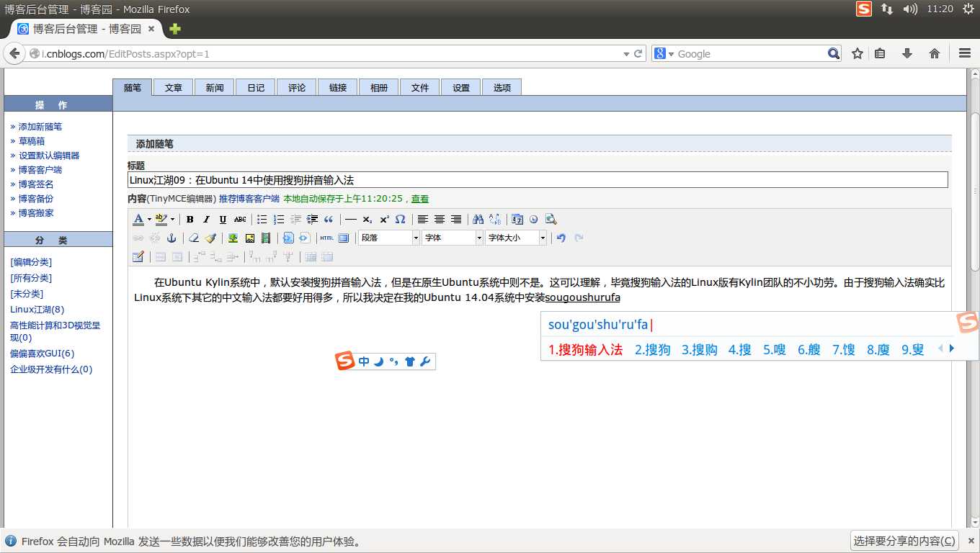Switch to the 随笔 tab
This screenshot has height=553, width=980.
[x=133, y=87]
